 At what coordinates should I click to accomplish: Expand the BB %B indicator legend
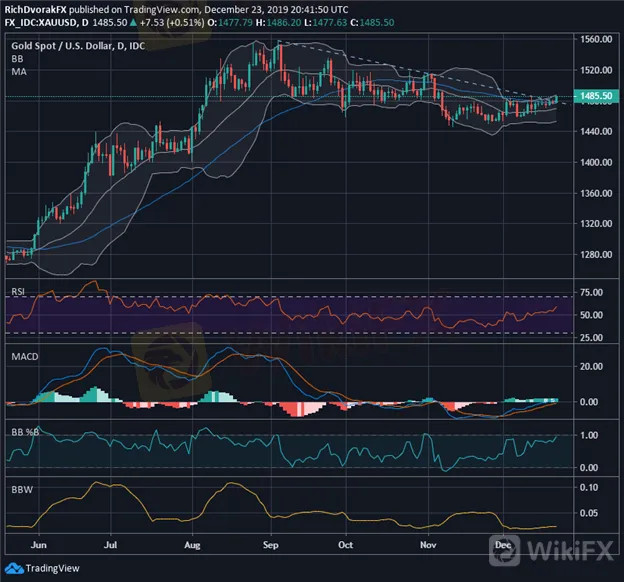22,424
